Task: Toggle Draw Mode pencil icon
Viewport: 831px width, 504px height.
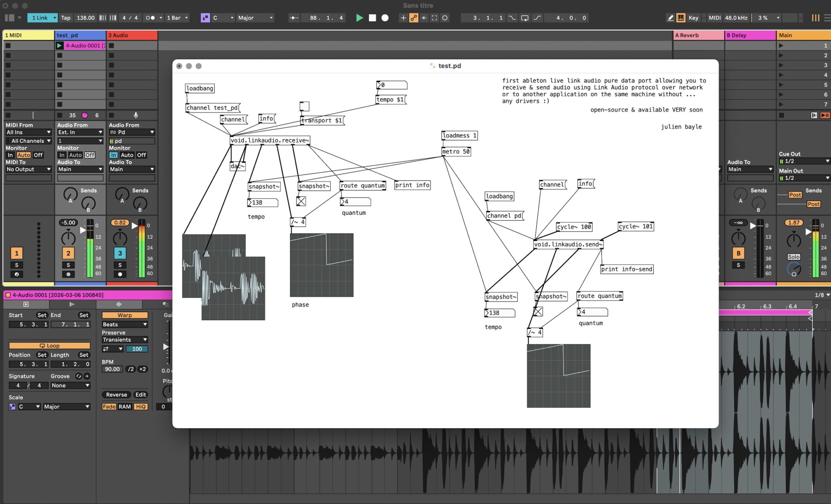Action: 670,18
